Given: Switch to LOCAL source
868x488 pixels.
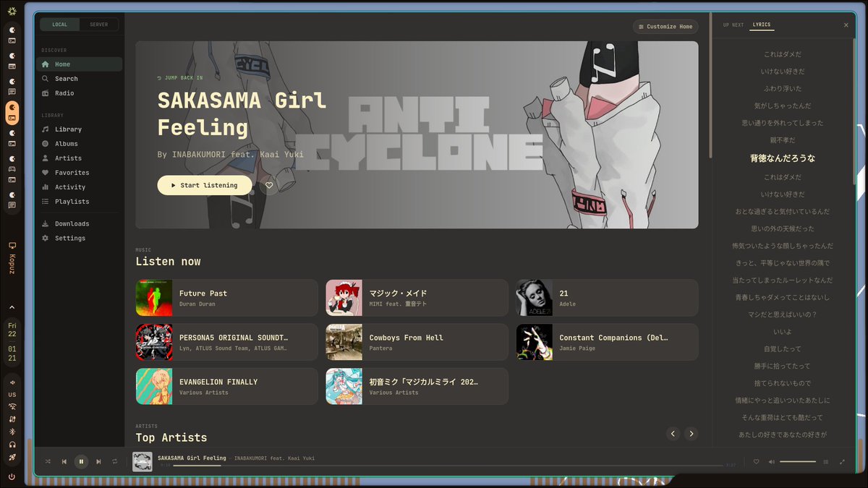Looking at the screenshot, I should point(60,25).
